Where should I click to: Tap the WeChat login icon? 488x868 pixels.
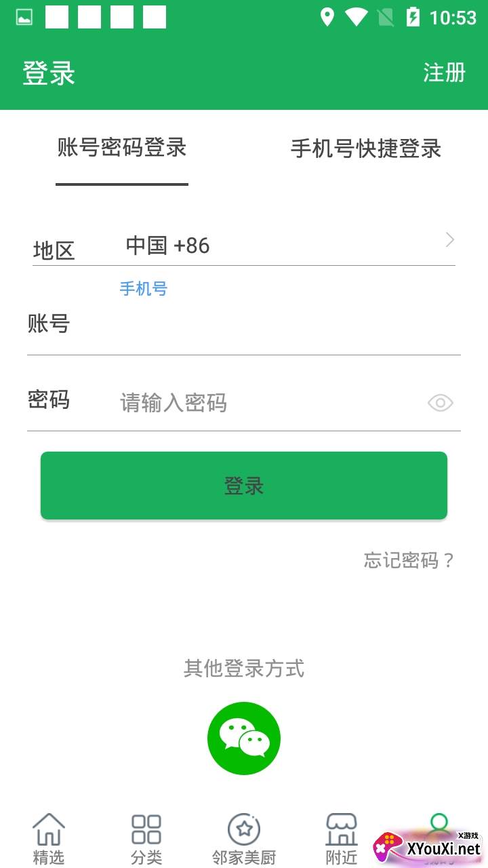coord(244,738)
